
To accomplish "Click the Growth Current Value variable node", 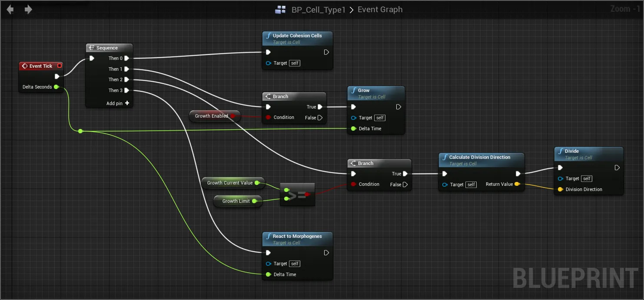I will pyautogui.click(x=230, y=183).
